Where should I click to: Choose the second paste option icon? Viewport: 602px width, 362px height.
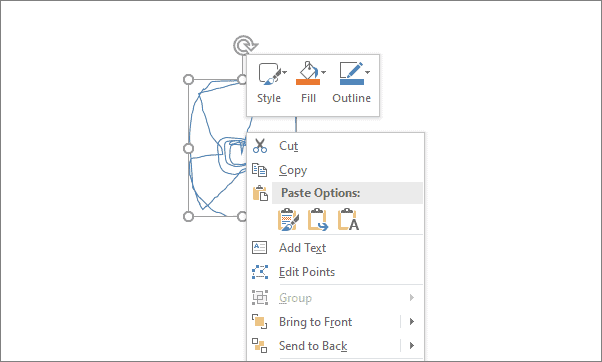coord(318,220)
